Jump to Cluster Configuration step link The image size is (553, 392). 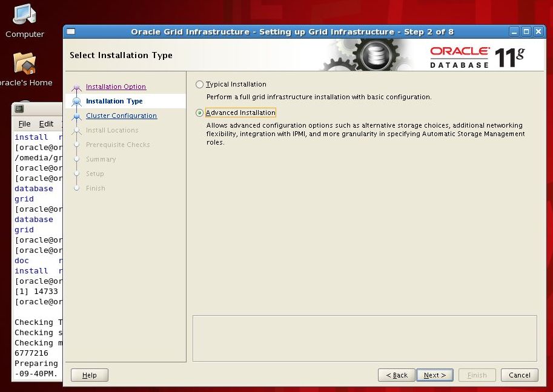click(121, 116)
